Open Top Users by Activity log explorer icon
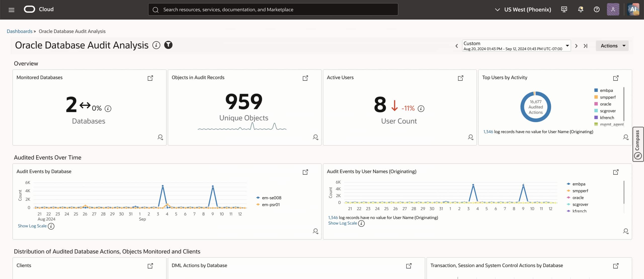The height and width of the screenshot is (279, 644). pyautogui.click(x=626, y=137)
